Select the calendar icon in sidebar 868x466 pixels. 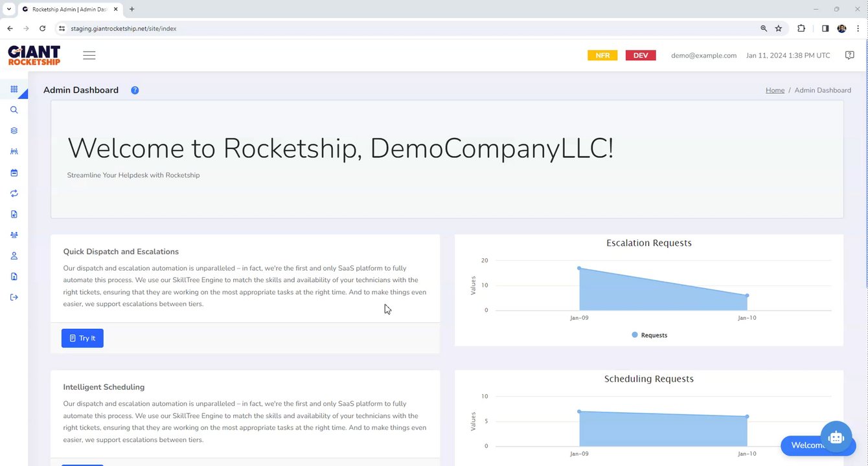(14, 173)
